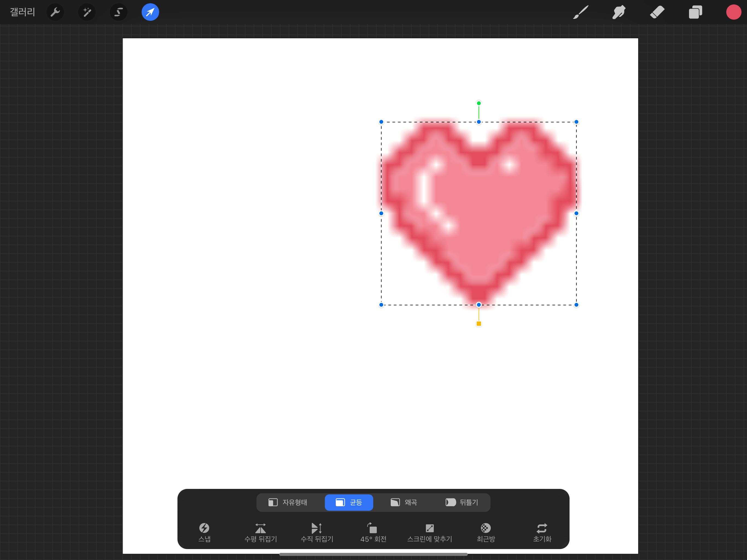Toggle the 스냅 snapping option

204,532
